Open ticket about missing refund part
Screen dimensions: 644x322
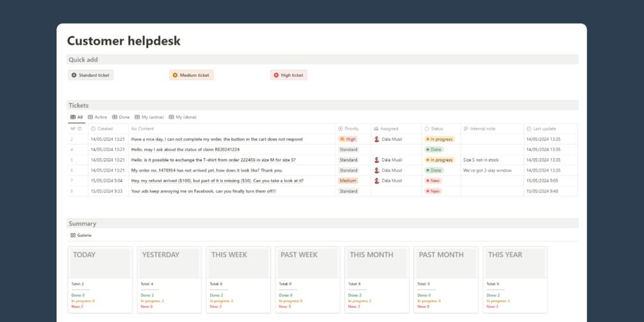pos(217,181)
